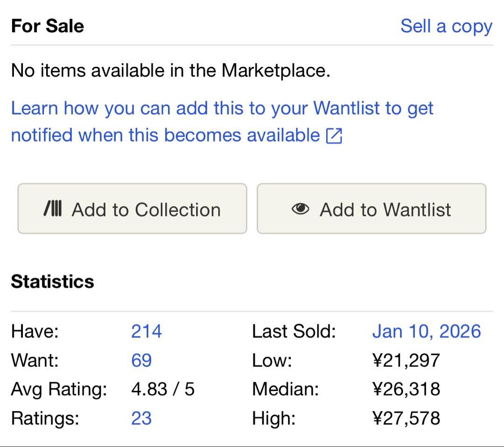Click the Median price ¥26,318
504x447 pixels.
coord(406,389)
